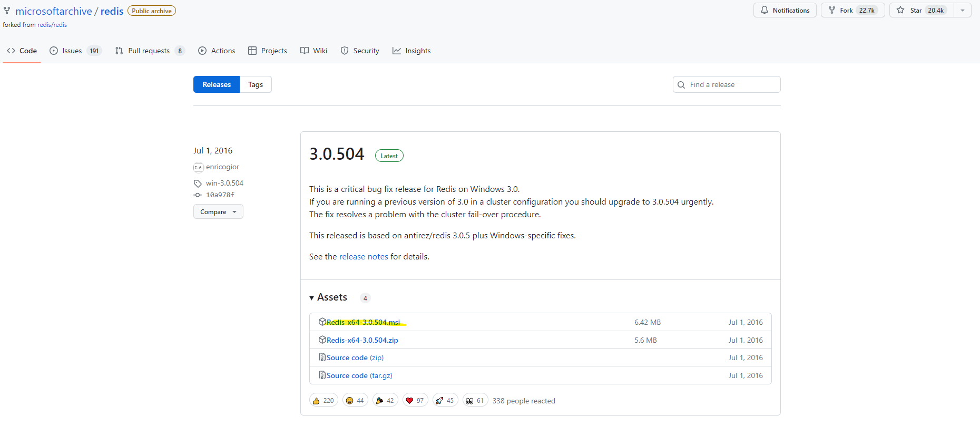Open the enricogior author link
This screenshot has height=425, width=980.
point(222,167)
